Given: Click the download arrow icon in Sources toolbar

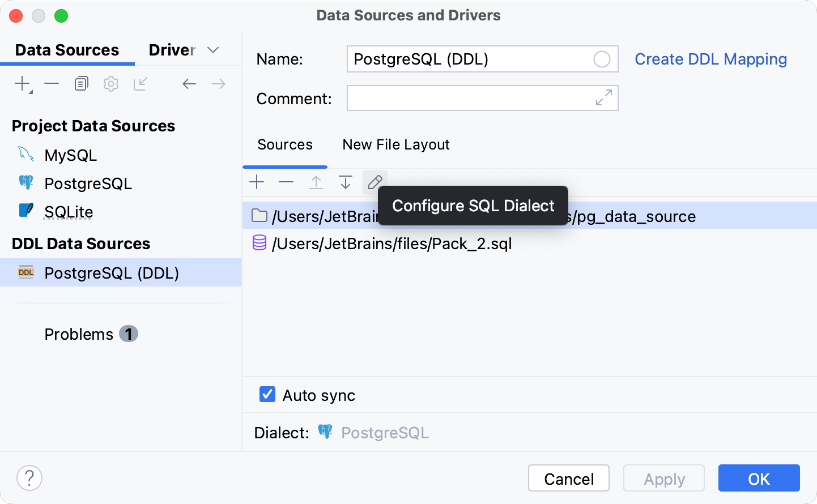Looking at the screenshot, I should [x=345, y=182].
